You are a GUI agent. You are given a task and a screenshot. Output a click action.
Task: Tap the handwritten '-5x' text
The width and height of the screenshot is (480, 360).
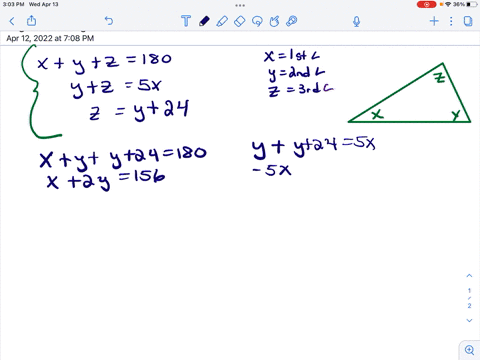272,170
